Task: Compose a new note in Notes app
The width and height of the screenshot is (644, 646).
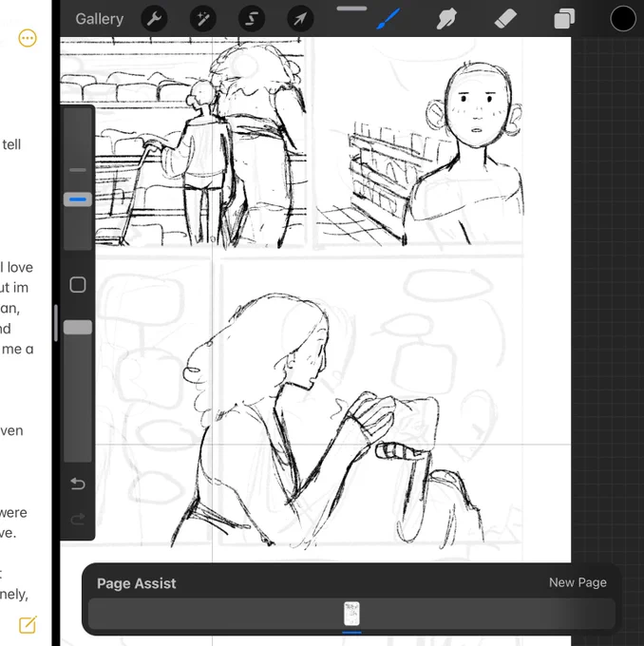Action: click(28, 624)
